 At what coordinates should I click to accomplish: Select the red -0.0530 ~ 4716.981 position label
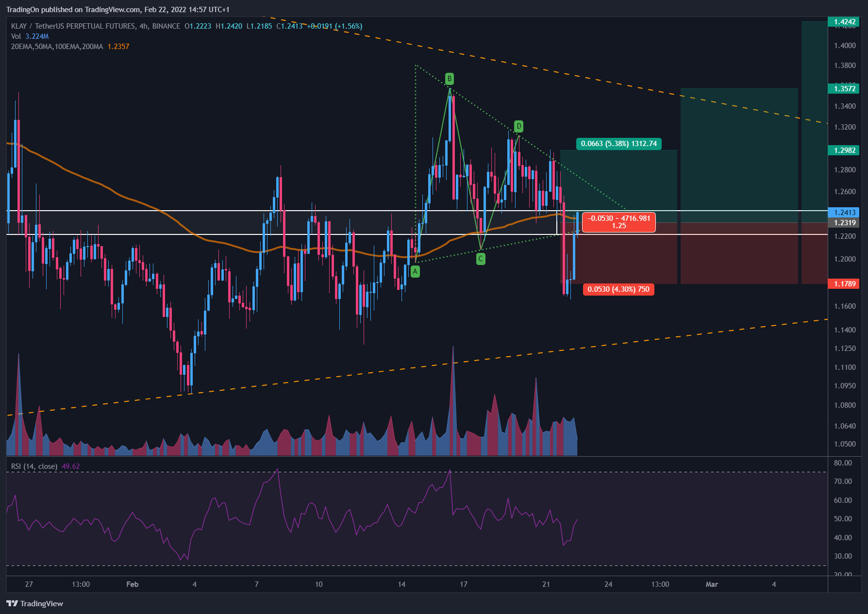619,222
